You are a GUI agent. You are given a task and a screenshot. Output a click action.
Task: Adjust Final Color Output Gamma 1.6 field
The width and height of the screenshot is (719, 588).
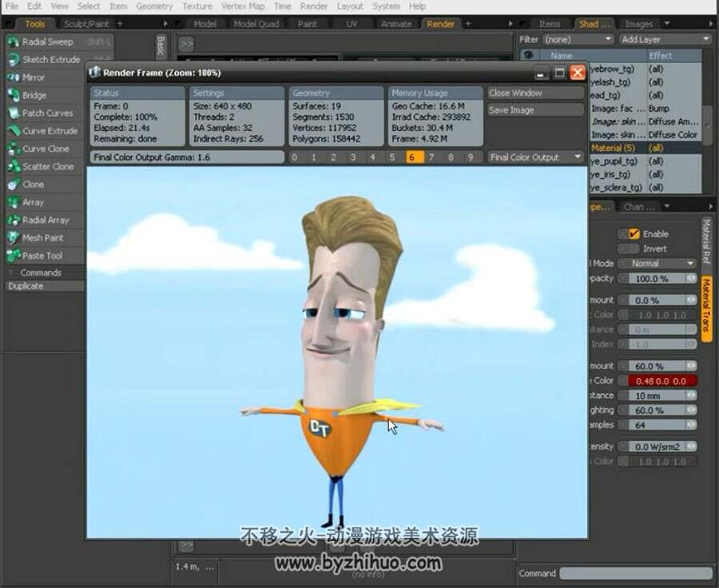coord(187,157)
